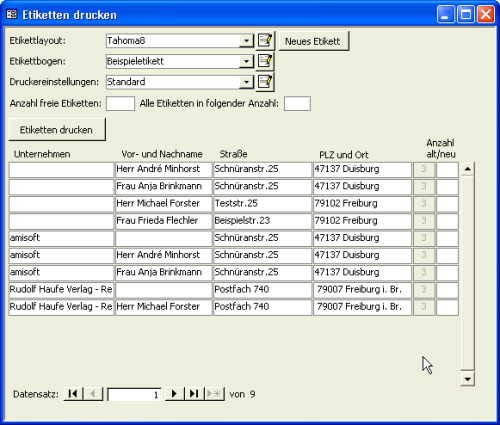Click the Anzahl freie Etiketten field

coord(120,103)
